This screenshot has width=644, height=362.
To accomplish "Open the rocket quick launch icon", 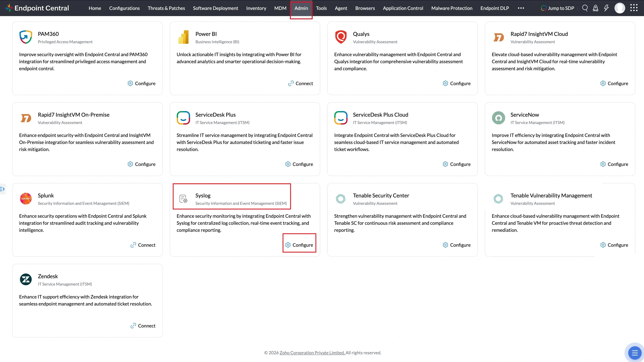I will point(596,8).
